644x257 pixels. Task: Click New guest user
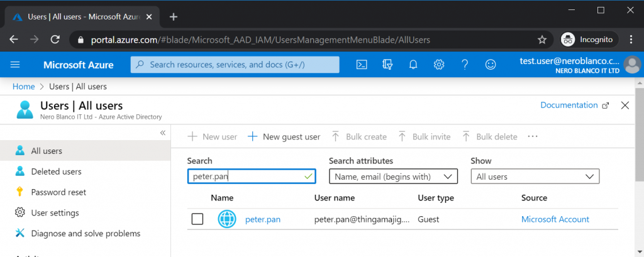284,137
